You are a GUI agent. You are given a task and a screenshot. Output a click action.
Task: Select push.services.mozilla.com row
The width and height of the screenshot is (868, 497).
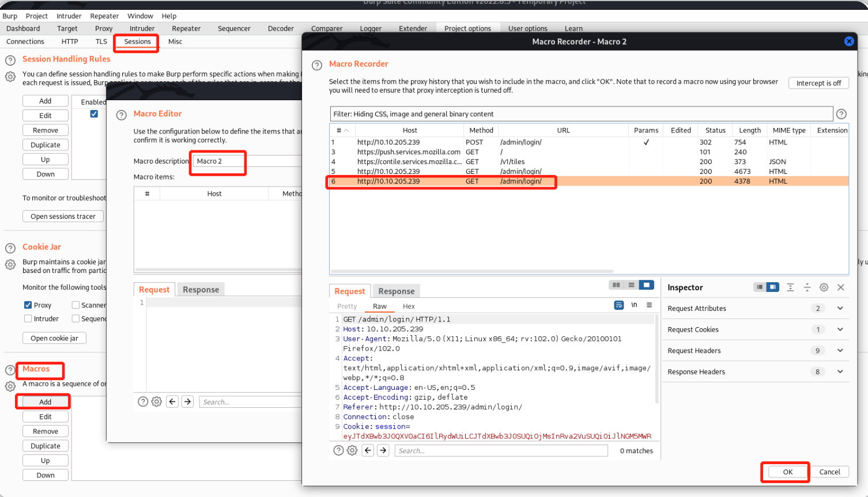588,152
